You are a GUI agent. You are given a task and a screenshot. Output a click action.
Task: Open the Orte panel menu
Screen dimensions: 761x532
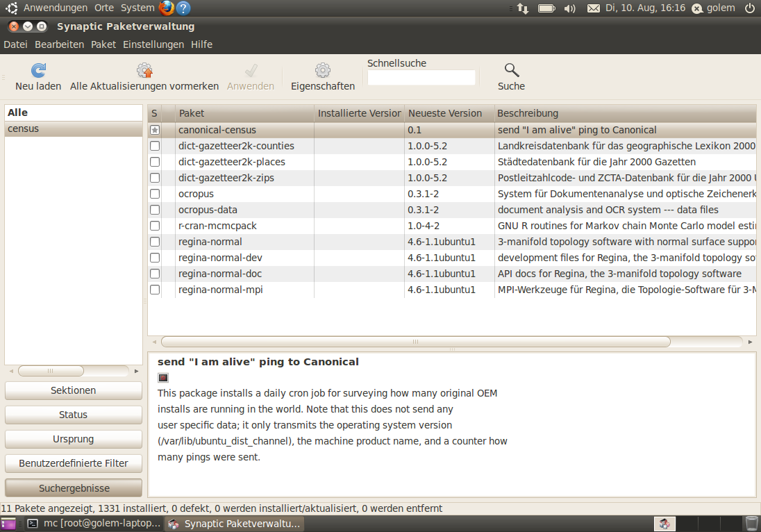click(x=104, y=8)
